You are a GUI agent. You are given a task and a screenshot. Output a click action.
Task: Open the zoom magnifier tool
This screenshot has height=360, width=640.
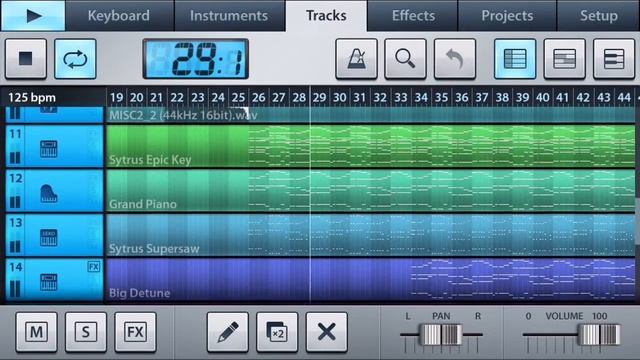coord(405,58)
